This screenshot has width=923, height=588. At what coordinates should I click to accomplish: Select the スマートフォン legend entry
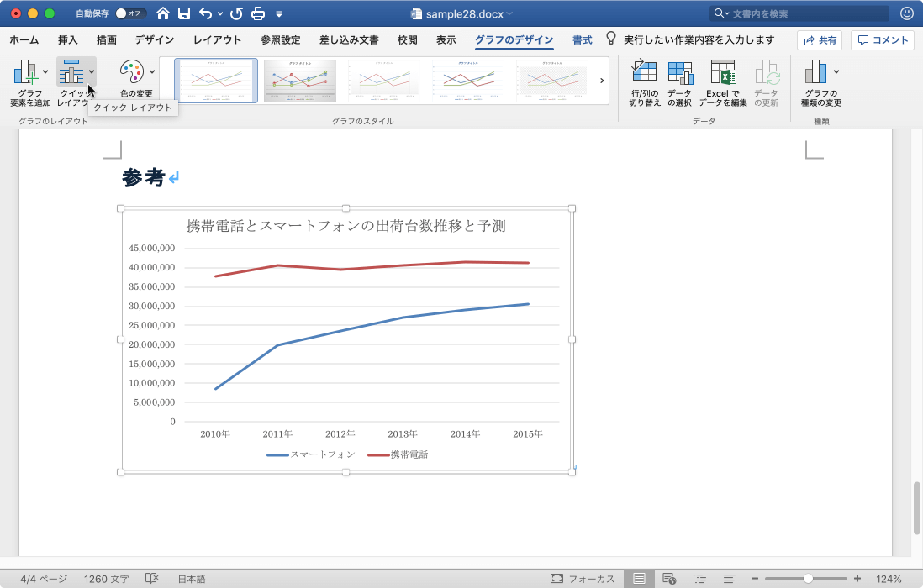coord(311,454)
